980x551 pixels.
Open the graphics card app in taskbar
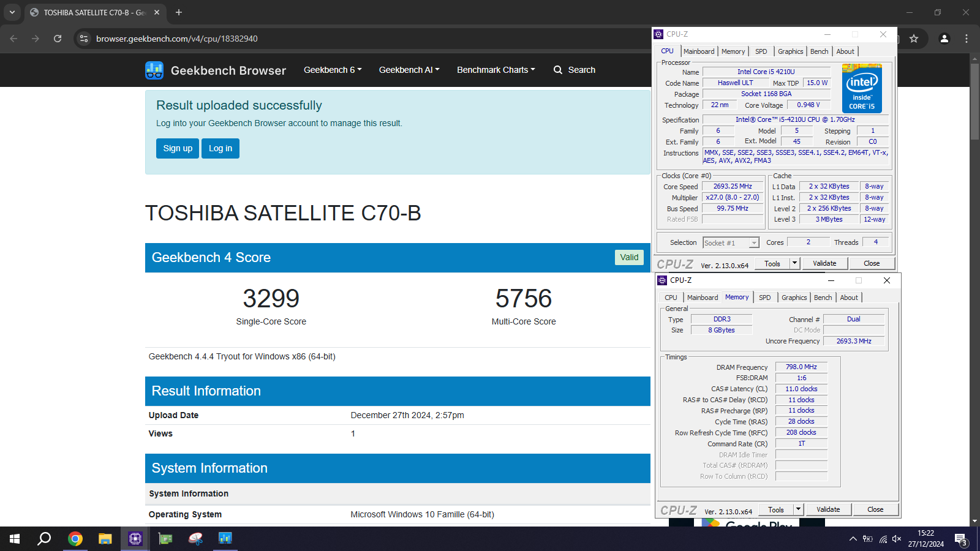coord(165,539)
